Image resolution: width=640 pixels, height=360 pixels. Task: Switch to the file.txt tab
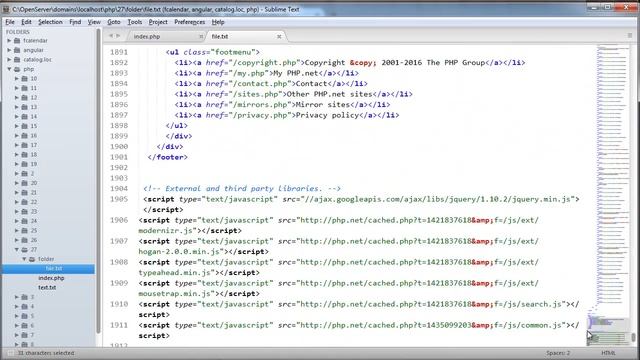(245, 36)
